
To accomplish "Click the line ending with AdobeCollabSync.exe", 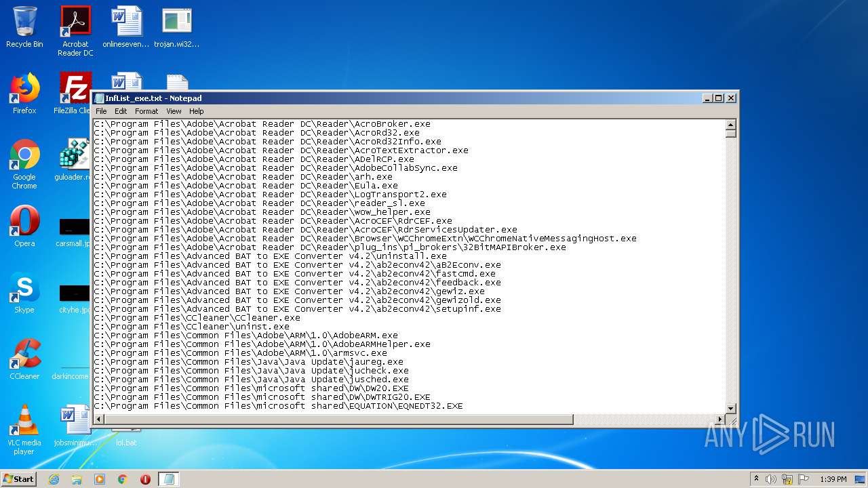I will point(275,168).
